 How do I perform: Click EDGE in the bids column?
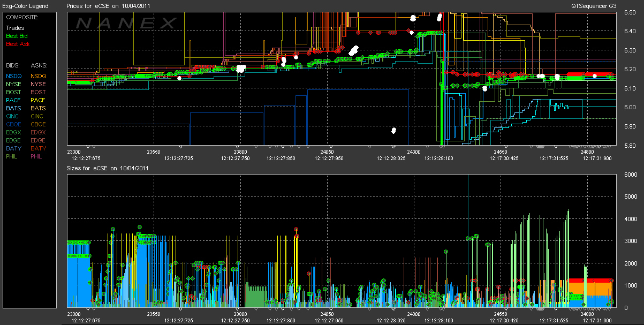coord(14,140)
